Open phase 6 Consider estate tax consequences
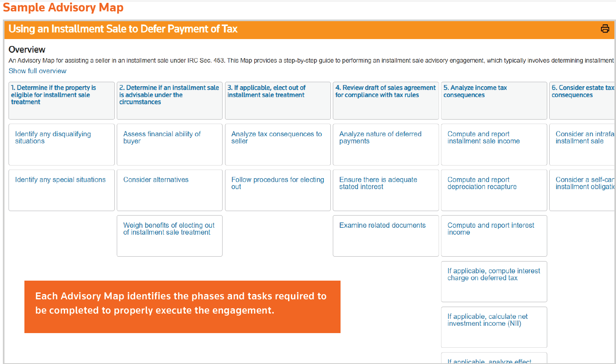This screenshot has width=616, height=364. coord(582,92)
